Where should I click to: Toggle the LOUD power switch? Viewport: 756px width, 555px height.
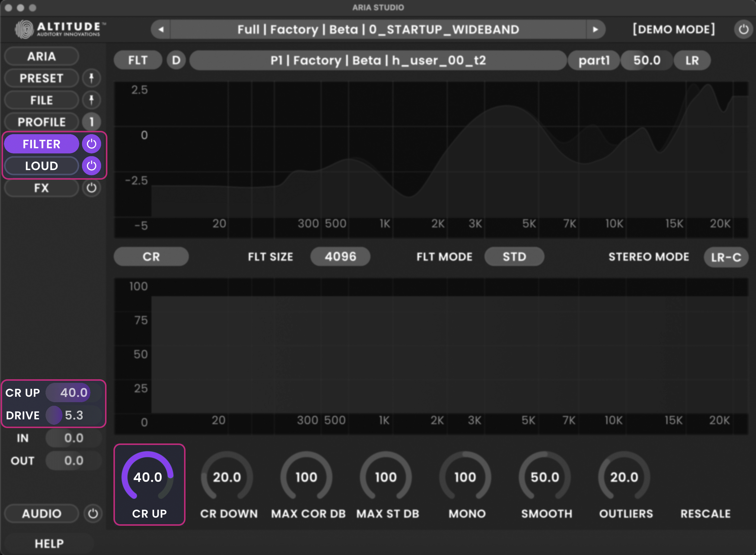click(91, 165)
